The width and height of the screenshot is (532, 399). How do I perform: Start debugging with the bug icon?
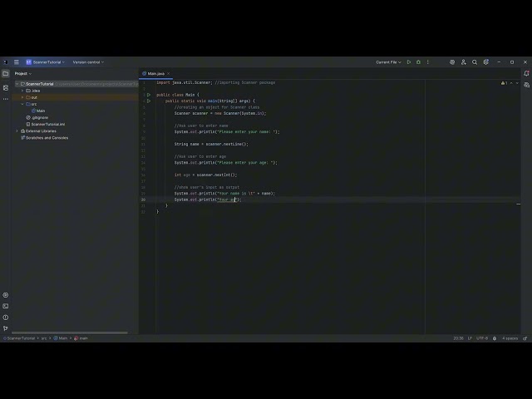click(418, 62)
